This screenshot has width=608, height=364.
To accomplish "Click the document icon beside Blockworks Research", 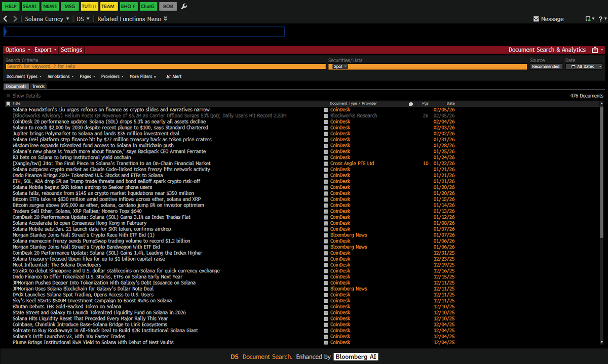I will coord(326,115).
